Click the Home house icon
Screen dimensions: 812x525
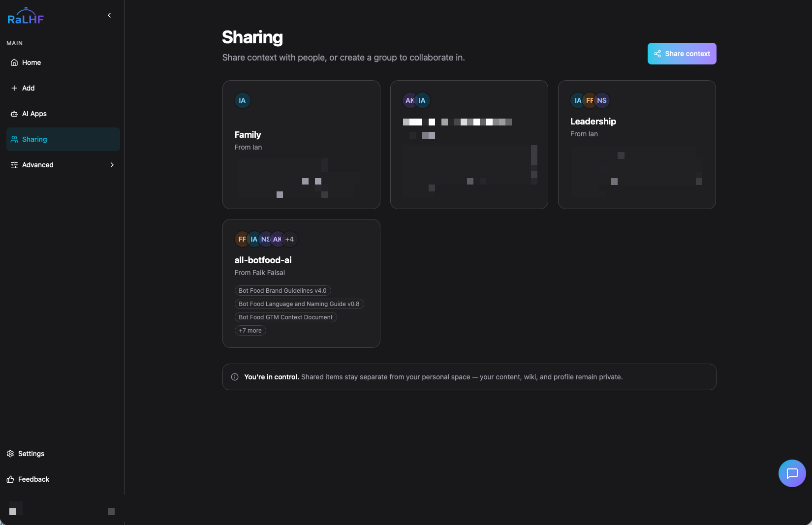(14, 62)
